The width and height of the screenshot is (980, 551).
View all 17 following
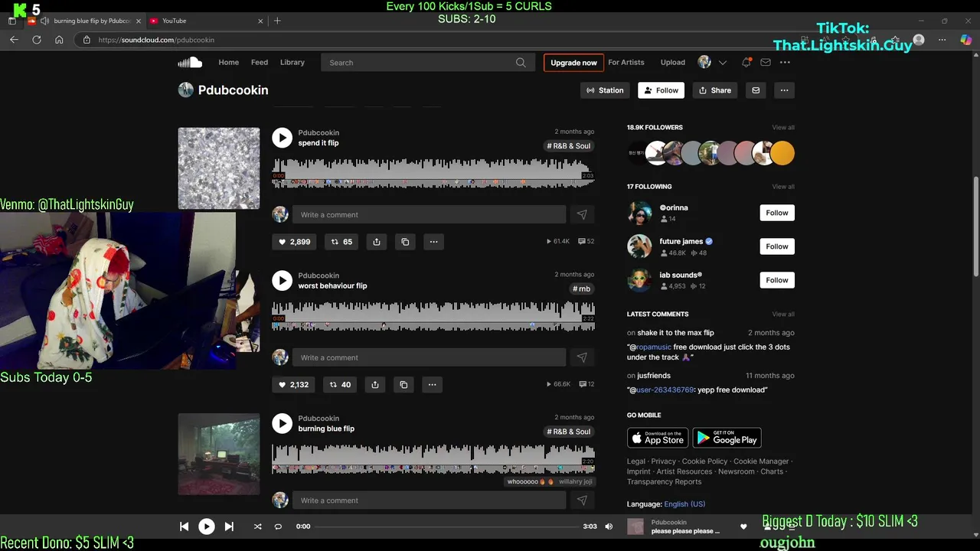[783, 187]
